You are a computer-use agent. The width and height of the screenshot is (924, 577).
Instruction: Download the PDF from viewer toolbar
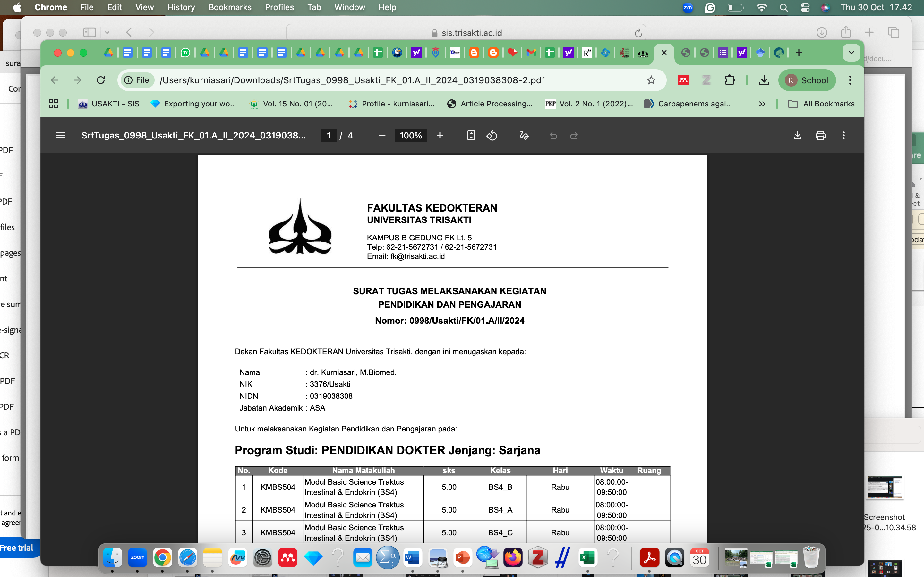pos(797,136)
